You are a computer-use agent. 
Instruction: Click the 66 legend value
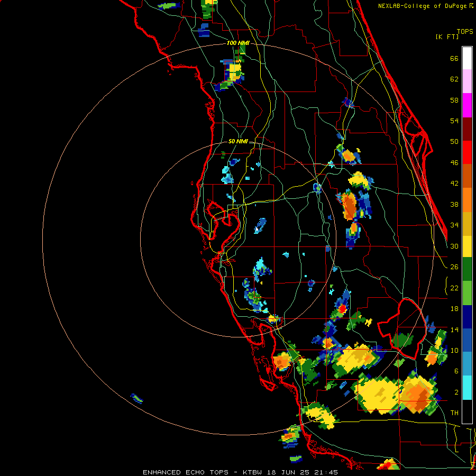tap(454, 58)
